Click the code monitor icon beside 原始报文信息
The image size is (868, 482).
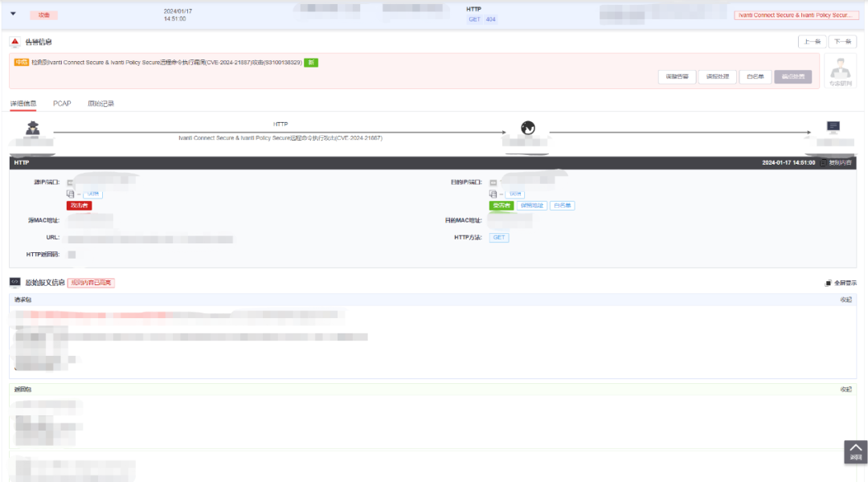tap(15, 282)
